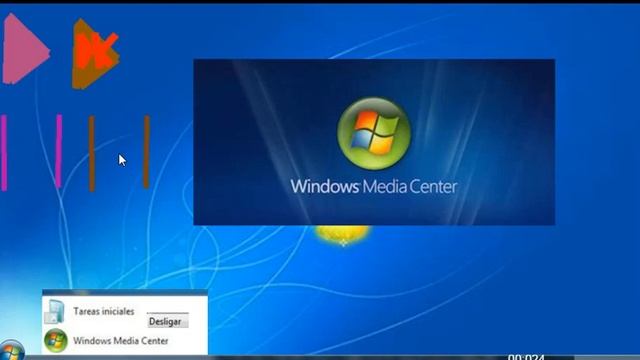Screen dimensions: 640x360
Task: Open the Windows Start orb
Action: (11, 351)
